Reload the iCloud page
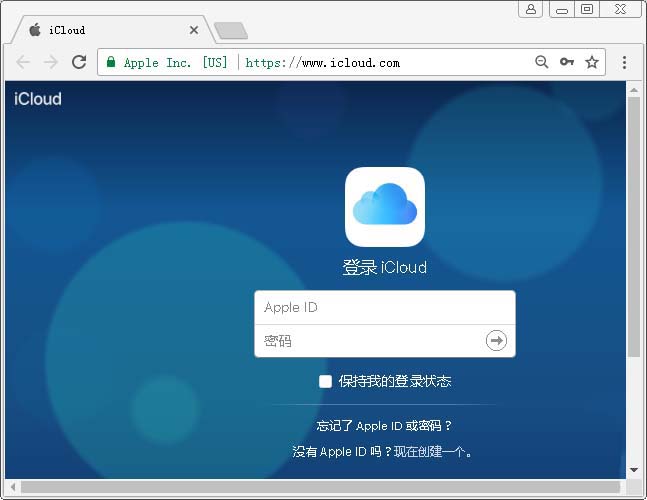Image resolution: width=647 pixels, height=500 pixels. [79, 62]
